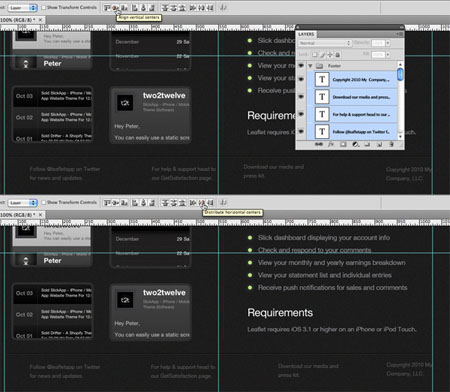Click the Align vertical centers icon under the cursor

coord(115,7)
